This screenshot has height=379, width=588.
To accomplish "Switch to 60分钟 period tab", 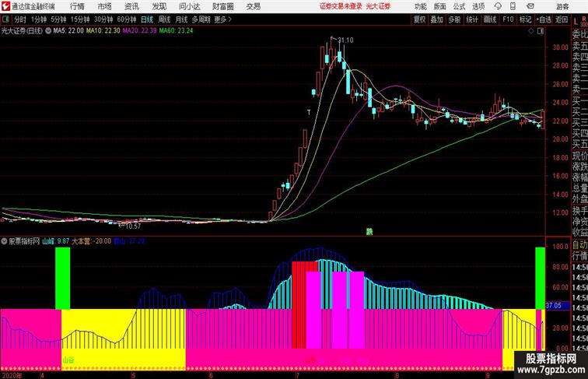I will click(126, 19).
